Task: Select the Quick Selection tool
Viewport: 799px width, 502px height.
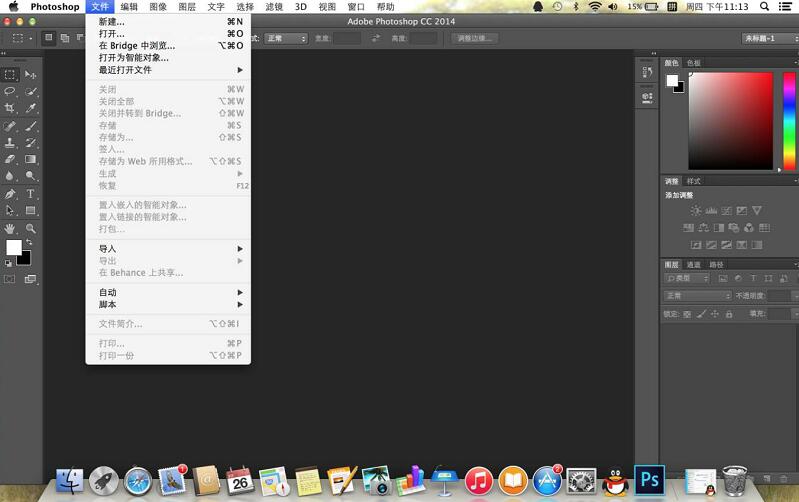Action: pos(31,92)
